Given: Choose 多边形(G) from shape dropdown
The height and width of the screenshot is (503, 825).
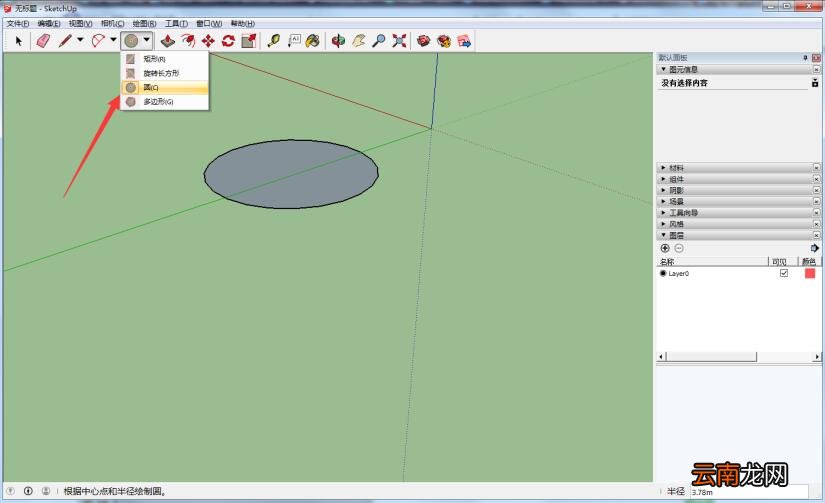Looking at the screenshot, I should [x=165, y=102].
